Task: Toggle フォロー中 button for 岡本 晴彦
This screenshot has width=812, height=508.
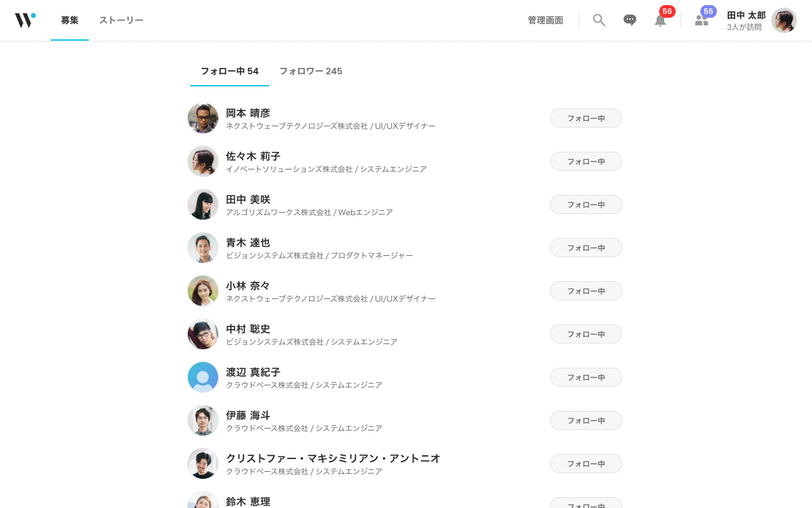Action: 586,118
